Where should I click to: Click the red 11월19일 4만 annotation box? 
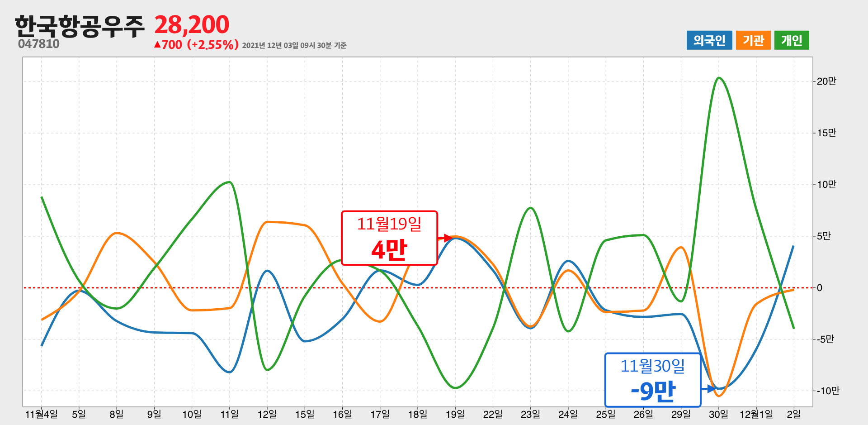tap(389, 238)
